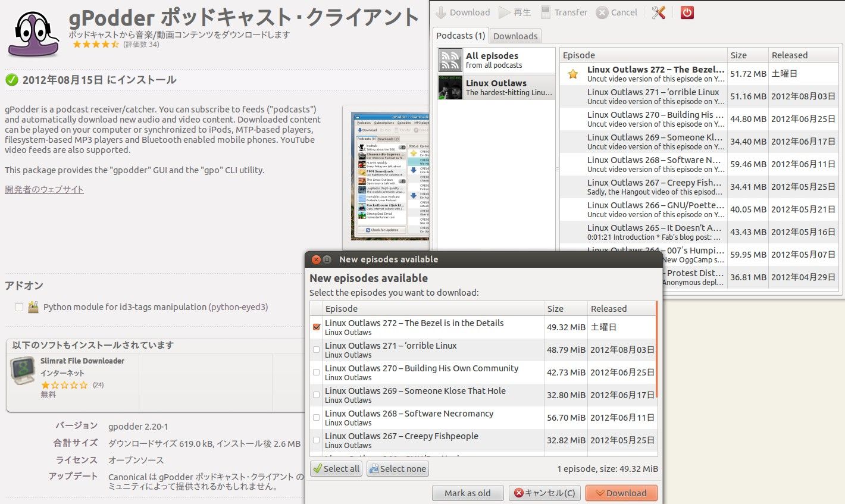This screenshot has height=504, width=845.
Task: Click the Select all button
Action: [x=336, y=469]
